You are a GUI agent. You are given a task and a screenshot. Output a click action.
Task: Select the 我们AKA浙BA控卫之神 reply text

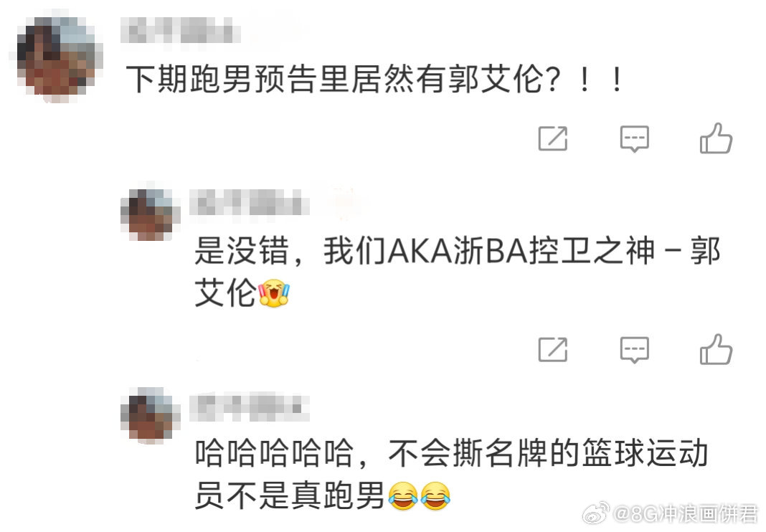point(458,272)
